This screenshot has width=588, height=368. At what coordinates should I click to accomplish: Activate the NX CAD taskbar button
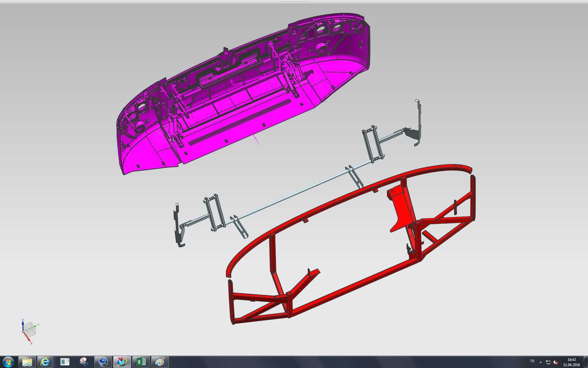pos(122,362)
